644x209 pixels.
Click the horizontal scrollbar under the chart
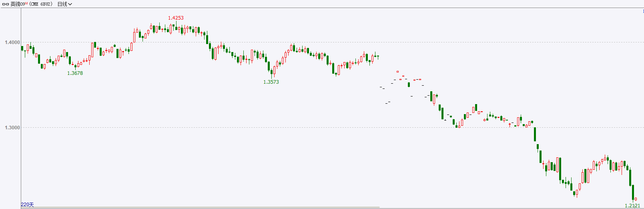pos(200,207)
